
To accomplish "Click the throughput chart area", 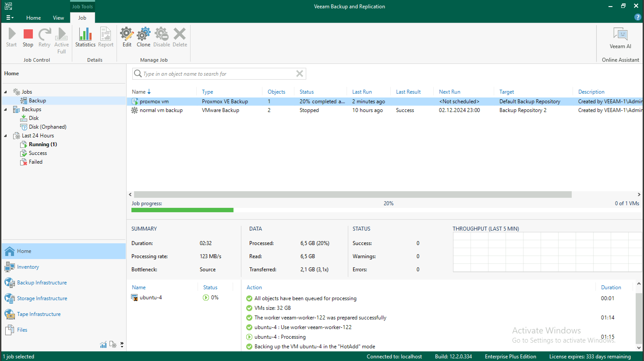I will pos(547,252).
